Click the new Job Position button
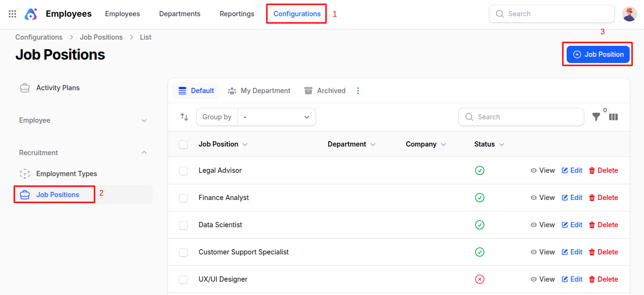 pos(598,54)
